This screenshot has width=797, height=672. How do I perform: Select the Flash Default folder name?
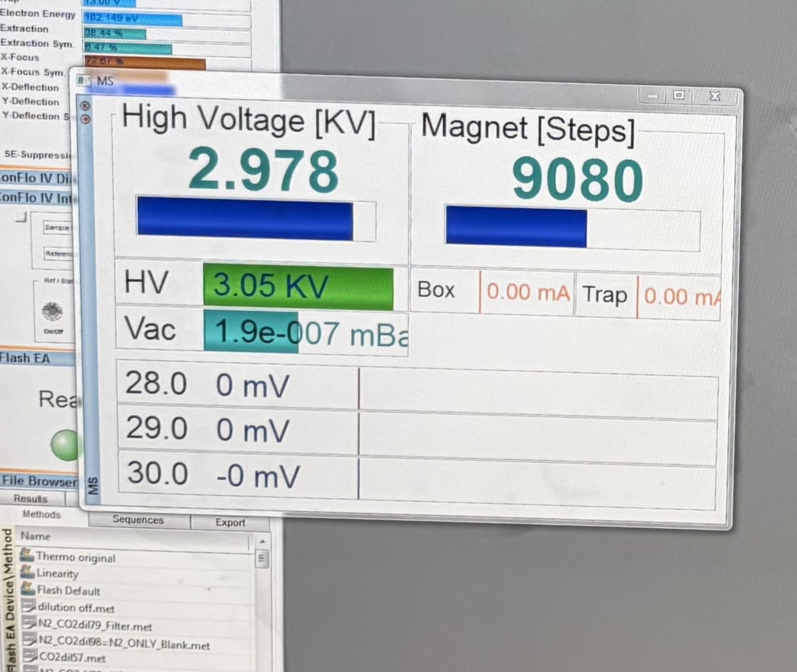tap(68, 590)
